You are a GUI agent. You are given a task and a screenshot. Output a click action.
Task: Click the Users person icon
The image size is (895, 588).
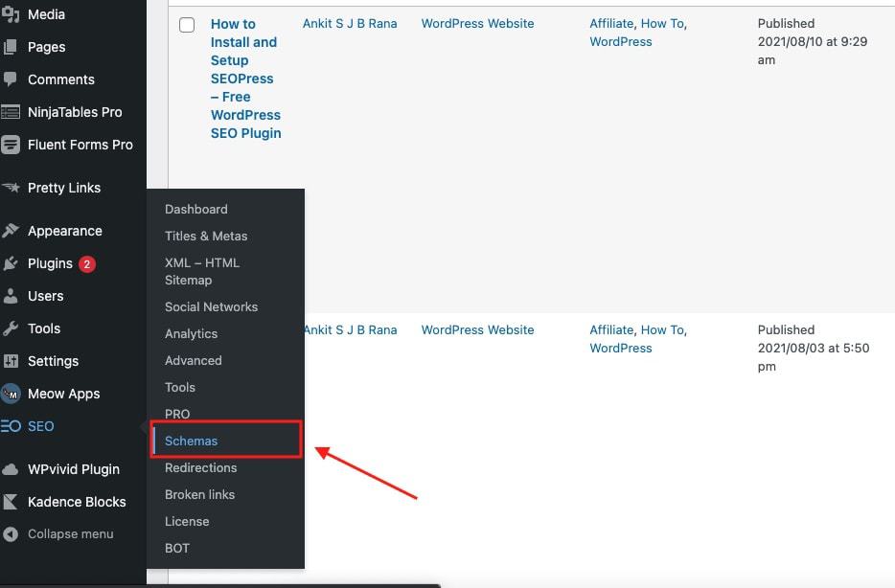[10, 295]
